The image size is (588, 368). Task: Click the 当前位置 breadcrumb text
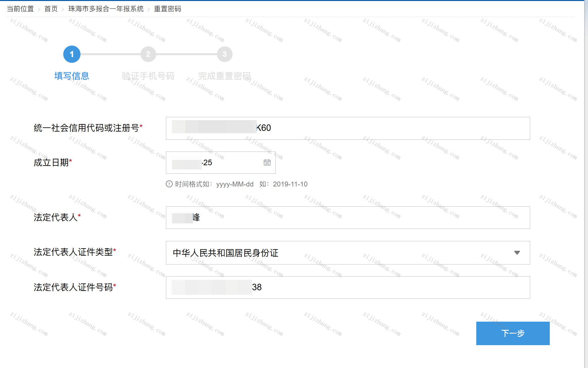coord(20,9)
